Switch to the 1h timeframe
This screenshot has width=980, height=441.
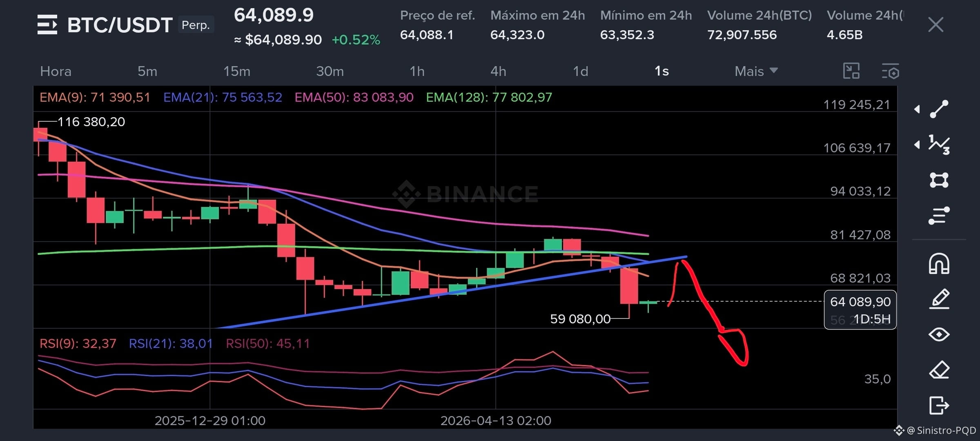417,71
